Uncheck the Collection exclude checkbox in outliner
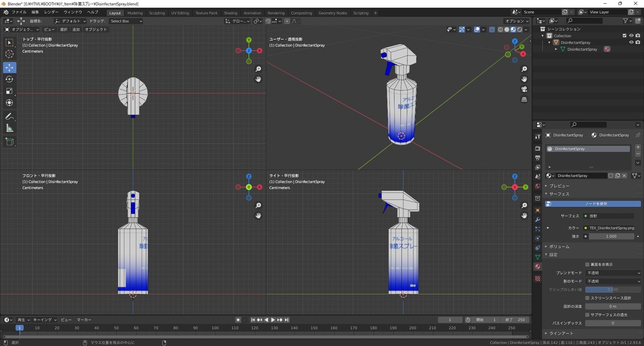The width and height of the screenshot is (644, 346). pyautogui.click(x=624, y=36)
